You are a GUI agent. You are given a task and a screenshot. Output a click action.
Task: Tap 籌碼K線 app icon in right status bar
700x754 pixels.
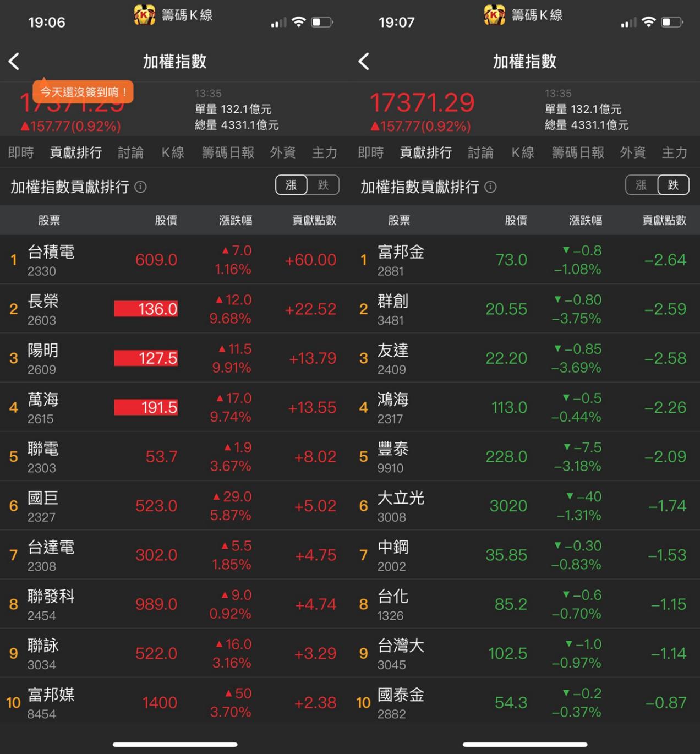(494, 15)
